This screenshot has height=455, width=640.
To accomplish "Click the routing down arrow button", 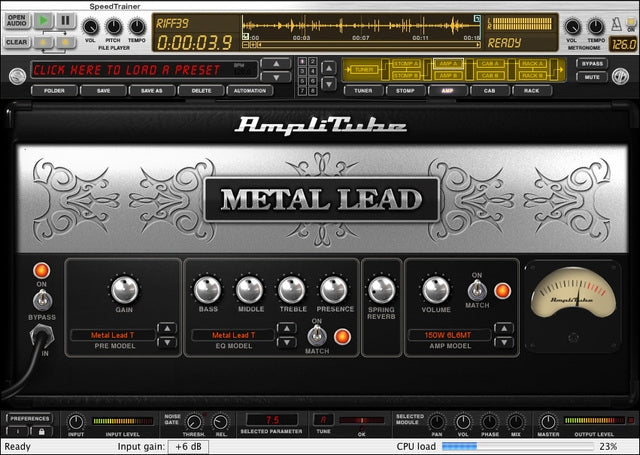I will coord(329,84).
